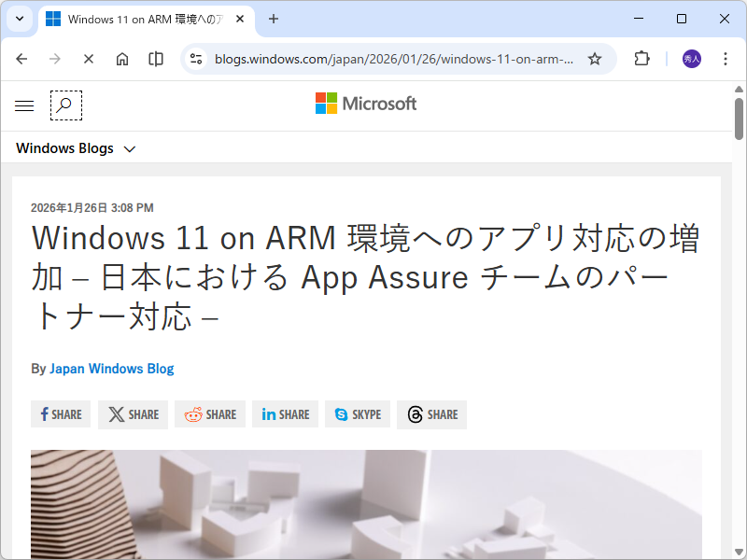Open the browser extensions puzzle icon

pos(641,58)
